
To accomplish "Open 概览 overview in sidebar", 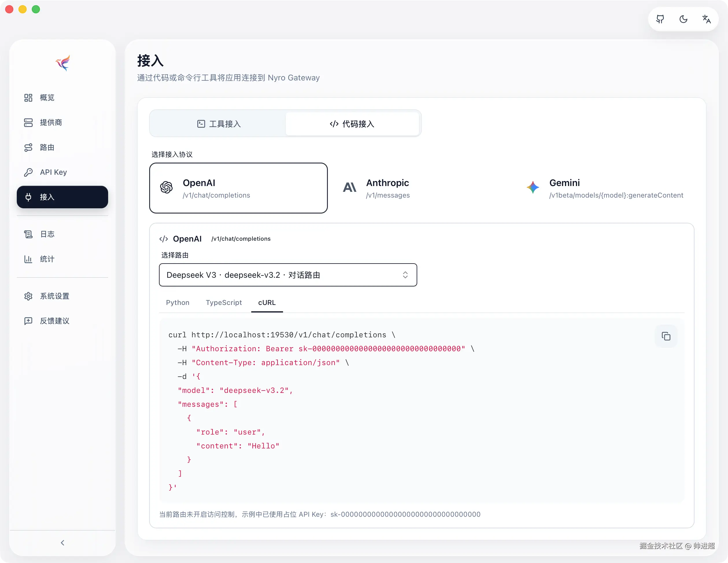I will (47, 97).
